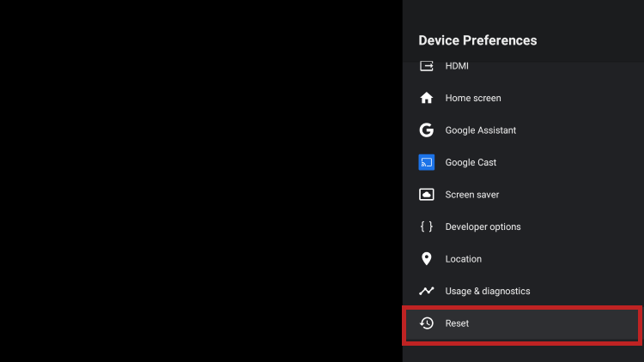Viewport: 644px width, 362px height.
Task: Open Developer options text label
Action: (483, 226)
